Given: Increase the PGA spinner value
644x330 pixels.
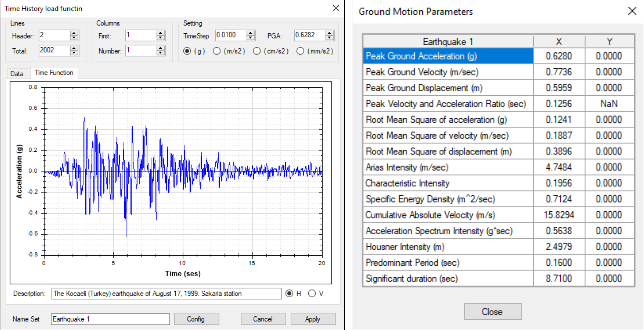Looking at the screenshot, I should point(330,33).
